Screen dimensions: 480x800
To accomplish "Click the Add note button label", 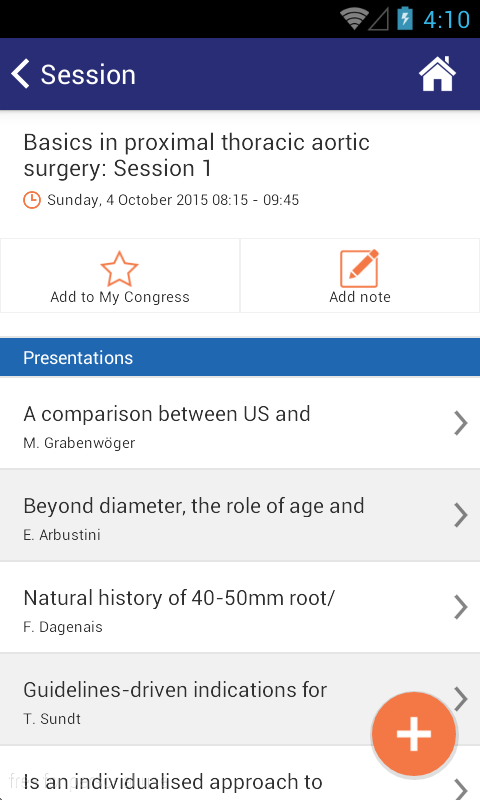I will pyautogui.click(x=360, y=297).
